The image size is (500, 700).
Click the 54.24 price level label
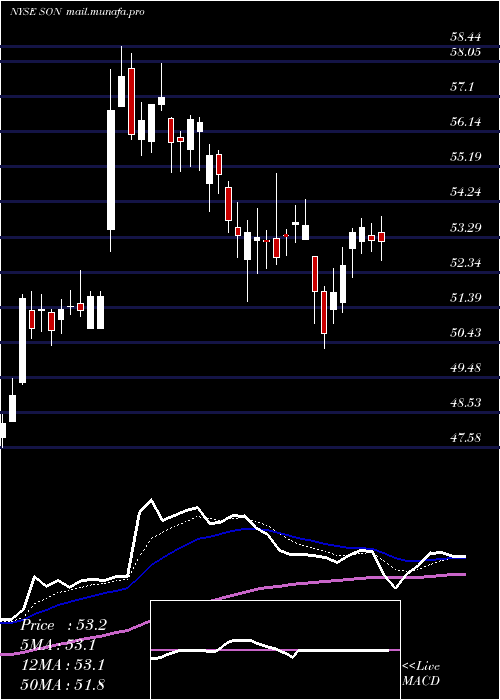tap(465, 192)
